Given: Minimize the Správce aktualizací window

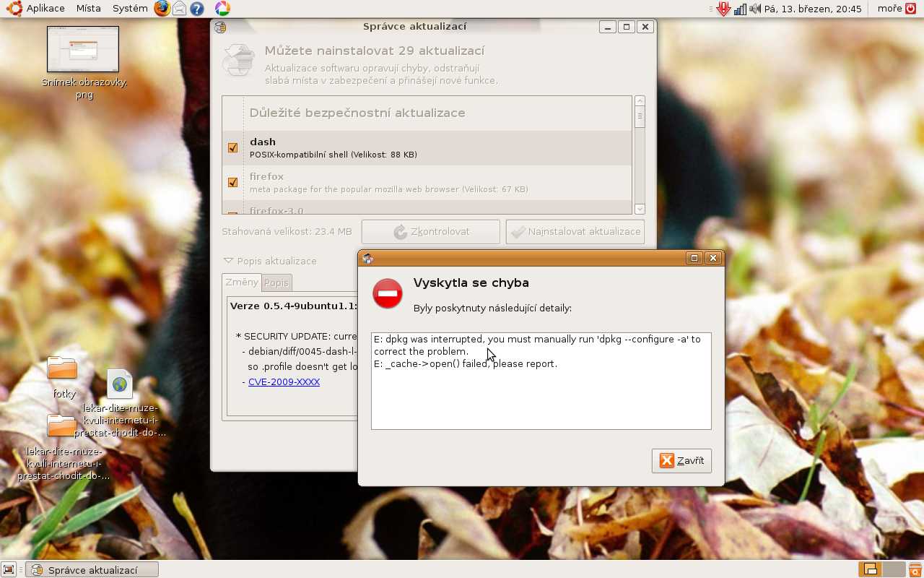Looking at the screenshot, I should tap(607, 27).
